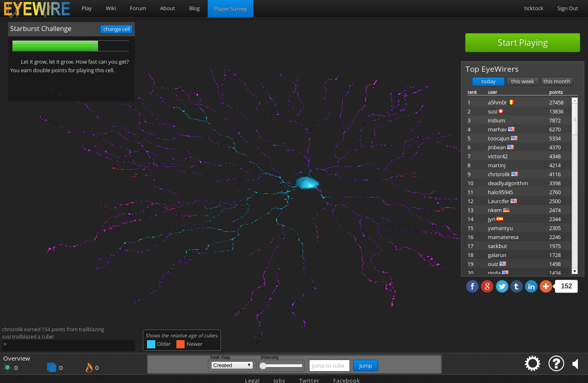Select user iridium in leaderboard
This screenshot has height=383, width=588.
(496, 121)
